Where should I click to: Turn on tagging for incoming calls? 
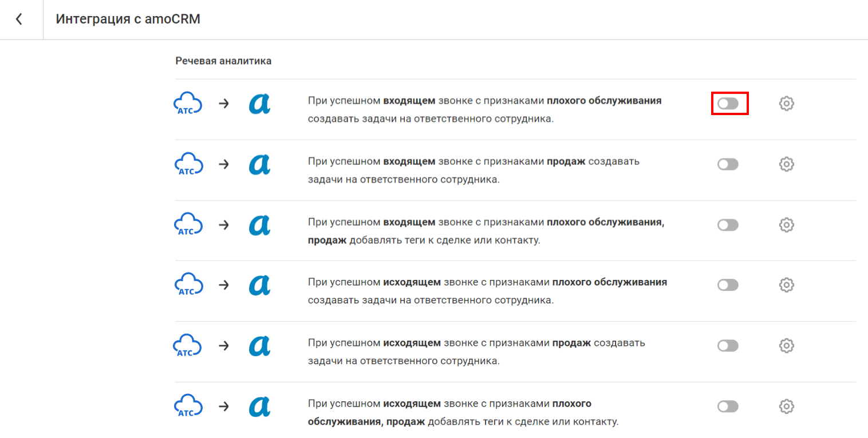click(728, 225)
